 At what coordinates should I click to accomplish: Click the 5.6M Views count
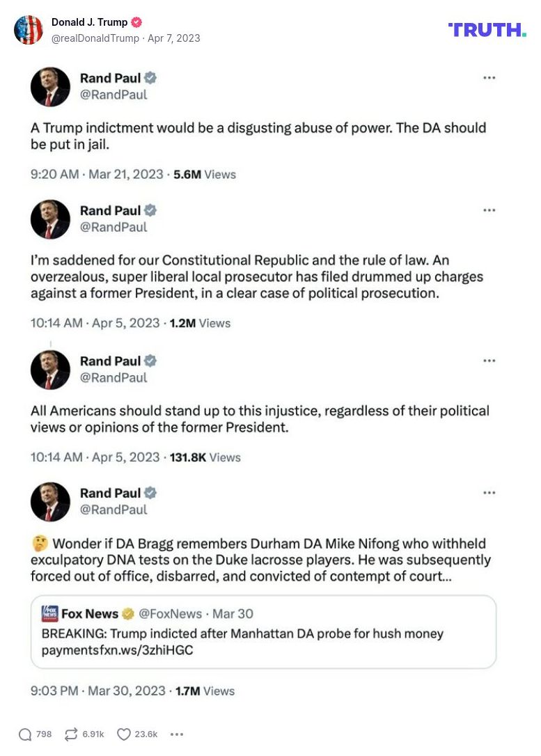[x=204, y=175]
